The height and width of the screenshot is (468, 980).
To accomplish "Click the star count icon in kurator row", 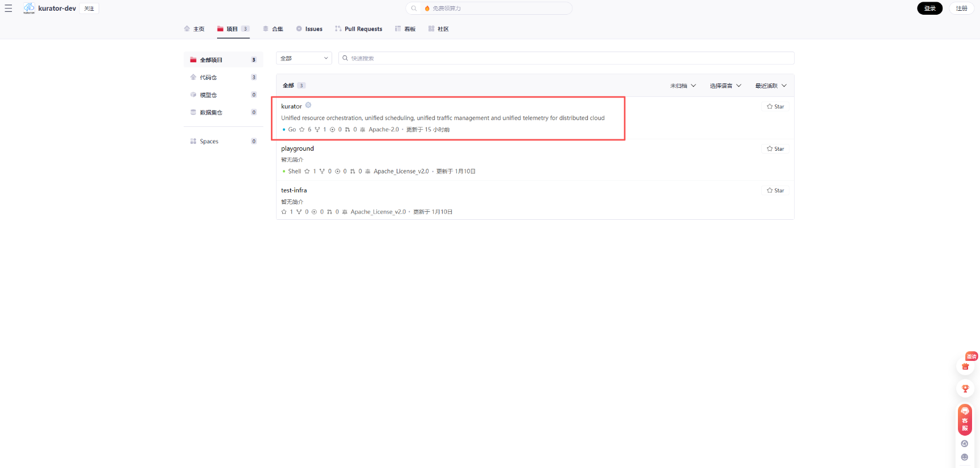I will click(x=302, y=130).
